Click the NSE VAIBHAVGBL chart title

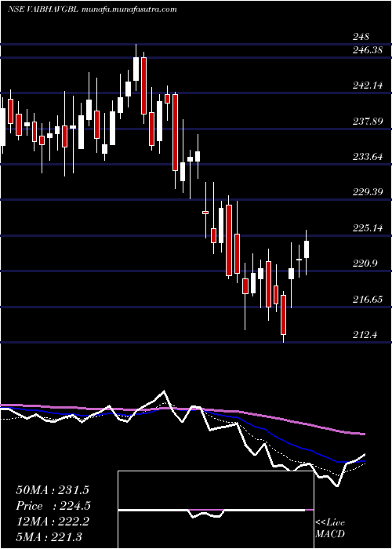pos(92,9)
